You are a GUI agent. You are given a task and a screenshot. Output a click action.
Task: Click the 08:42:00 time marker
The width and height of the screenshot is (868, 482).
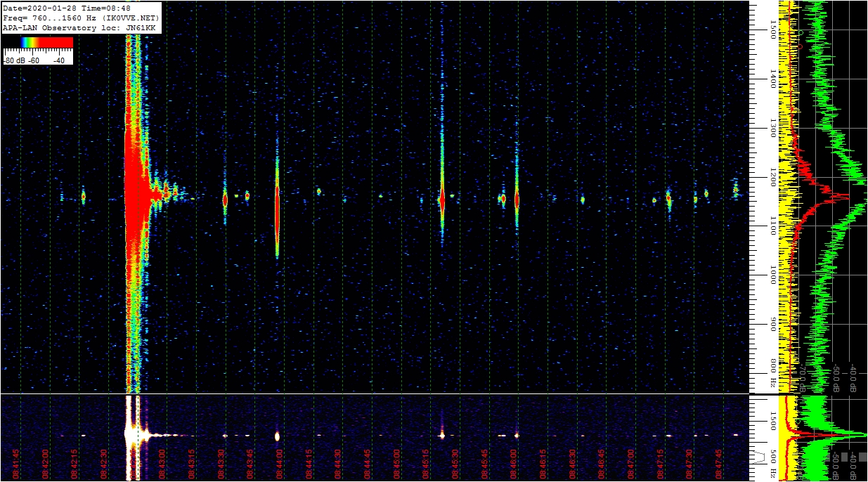45,464
